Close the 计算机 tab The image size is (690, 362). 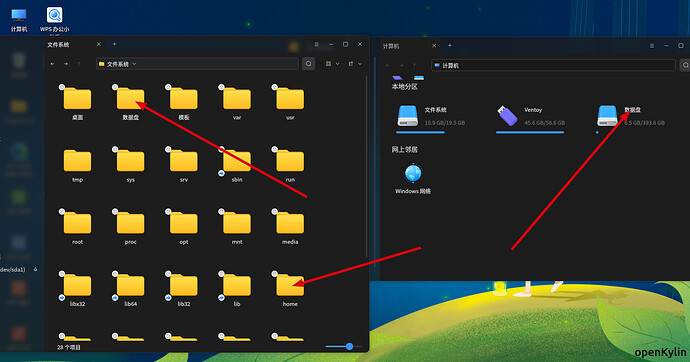[434, 45]
